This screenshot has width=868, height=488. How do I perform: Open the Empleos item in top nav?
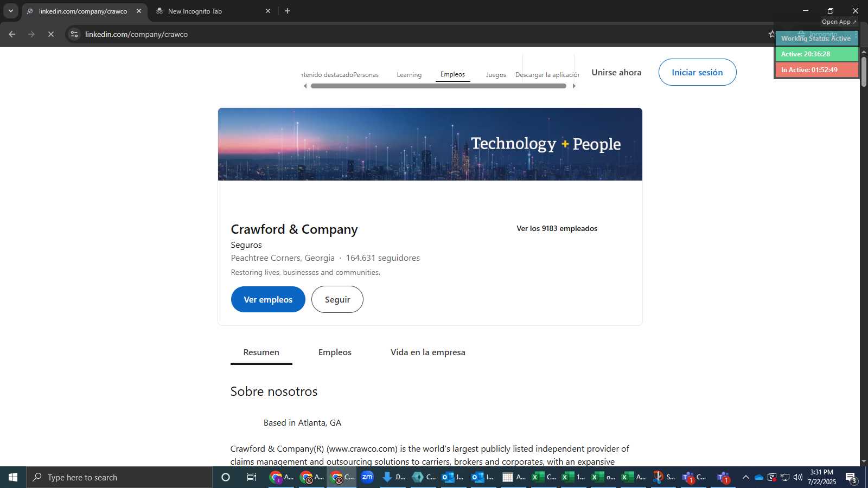(x=452, y=74)
